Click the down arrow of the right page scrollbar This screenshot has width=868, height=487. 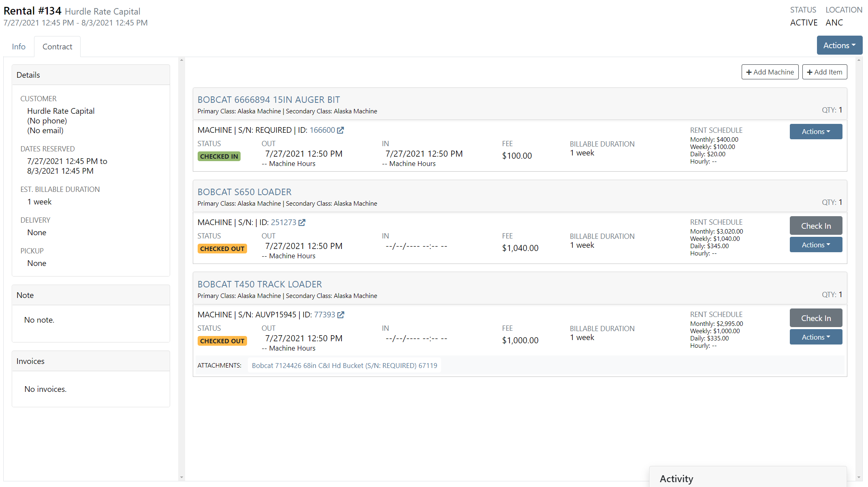point(859,477)
